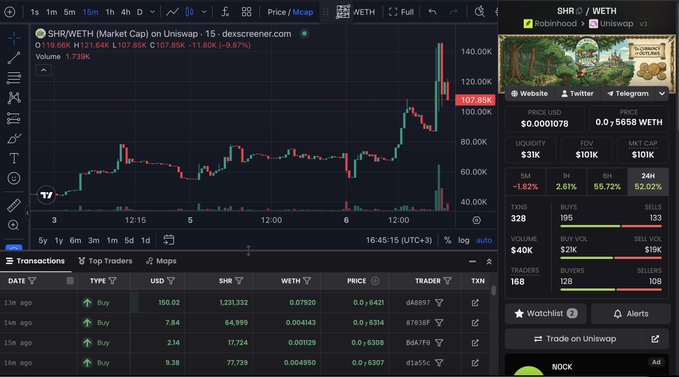This screenshot has height=377, width=679.
Task: Open the chart settings gear on price axis
Action: pos(477,220)
